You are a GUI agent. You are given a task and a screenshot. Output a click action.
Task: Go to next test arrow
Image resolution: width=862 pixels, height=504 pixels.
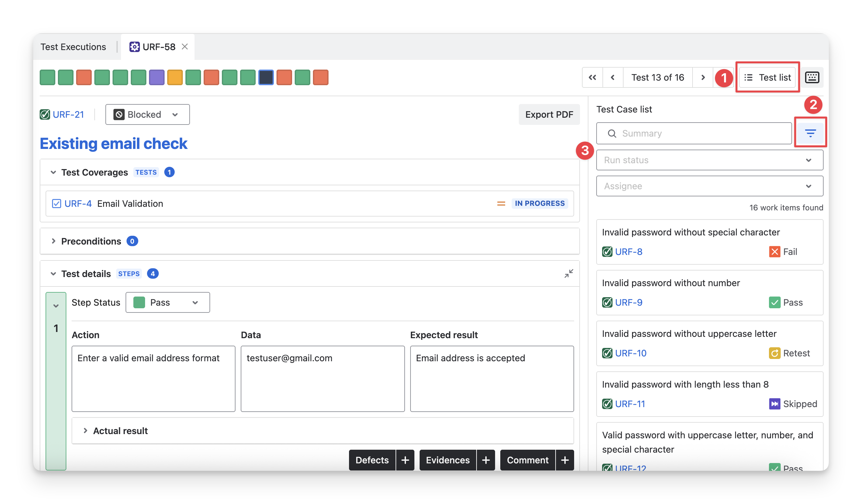(x=703, y=78)
